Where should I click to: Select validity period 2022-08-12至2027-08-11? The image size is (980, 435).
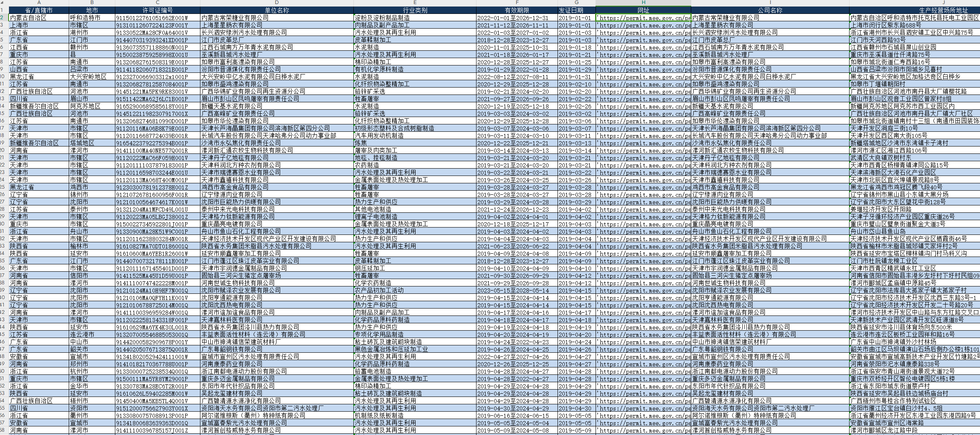pyautogui.click(x=517, y=77)
